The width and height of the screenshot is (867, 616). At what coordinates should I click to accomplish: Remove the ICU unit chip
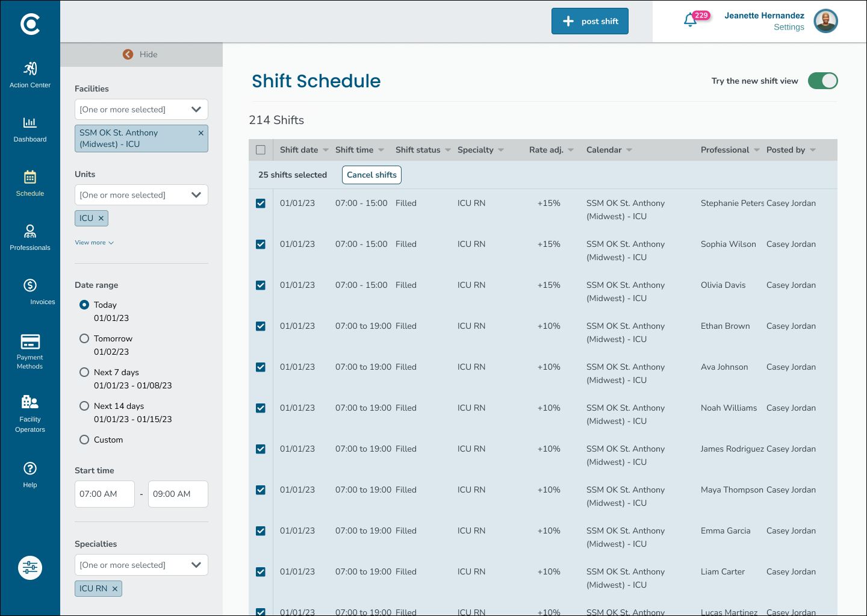(x=101, y=218)
